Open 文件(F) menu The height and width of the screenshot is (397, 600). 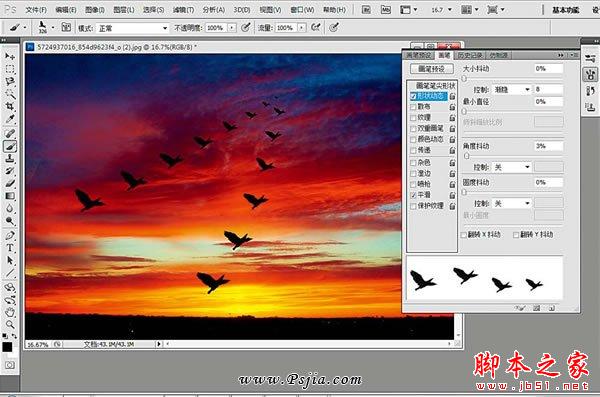36,10
